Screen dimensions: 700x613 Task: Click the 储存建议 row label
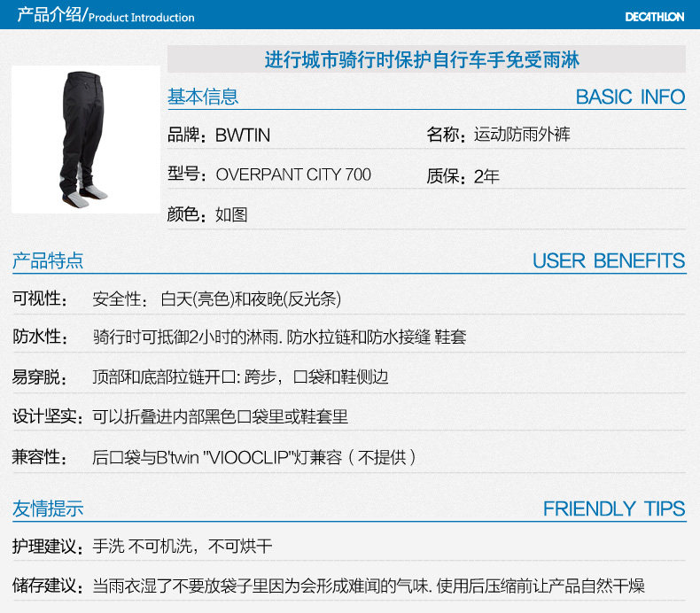click(48, 586)
